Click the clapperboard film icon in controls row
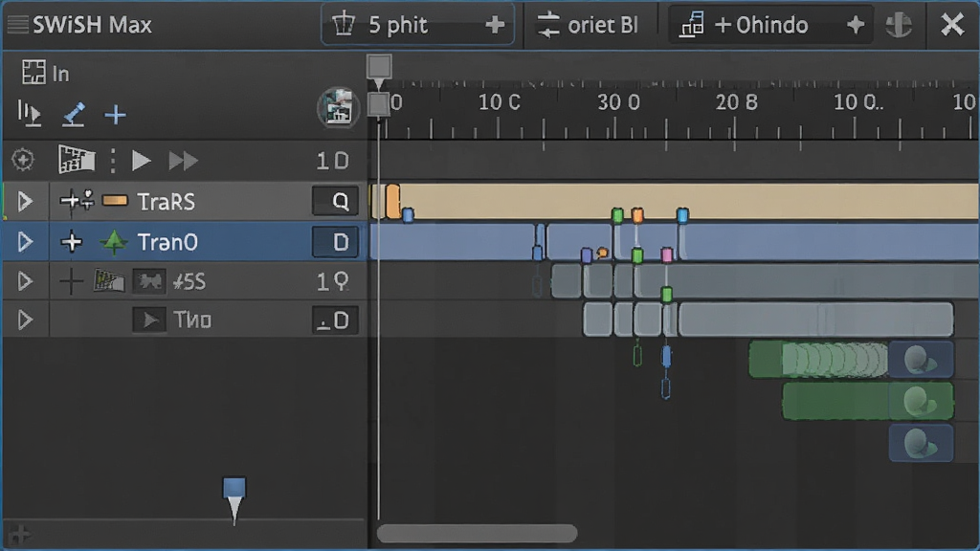Image resolution: width=980 pixels, height=551 pixels. click(x=77, y=160)
